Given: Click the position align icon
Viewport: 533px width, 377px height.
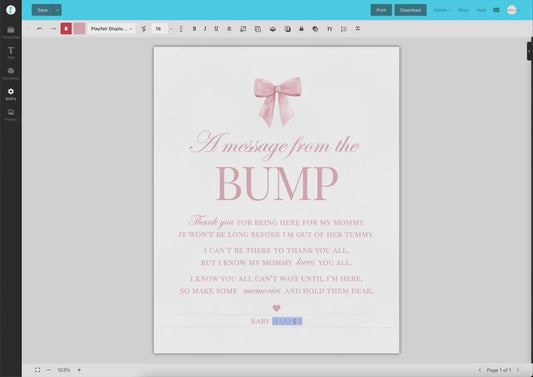Looking at the screenshot, I should 288,29.
